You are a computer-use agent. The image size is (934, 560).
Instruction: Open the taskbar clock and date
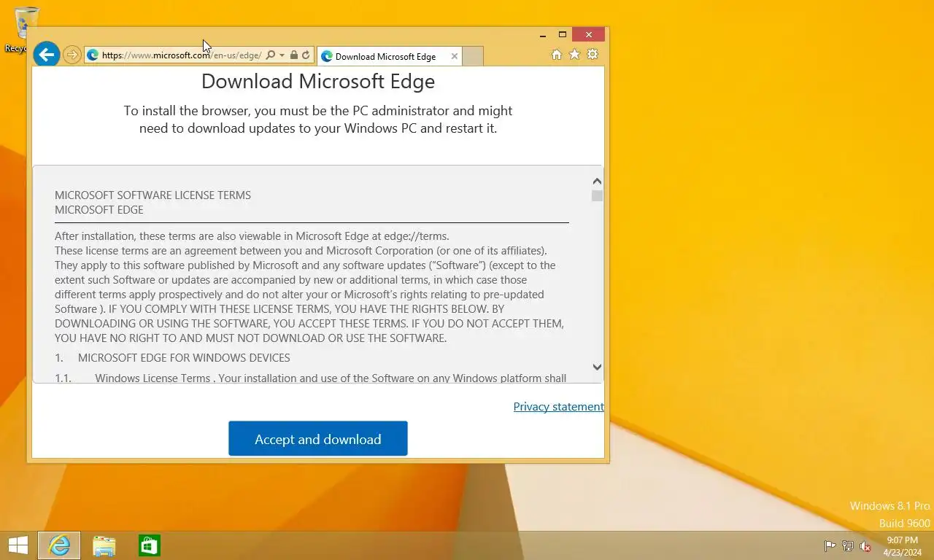coord(902,546)
